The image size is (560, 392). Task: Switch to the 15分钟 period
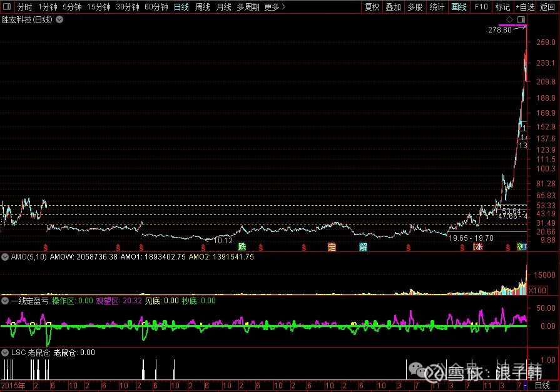coord(99,7)
